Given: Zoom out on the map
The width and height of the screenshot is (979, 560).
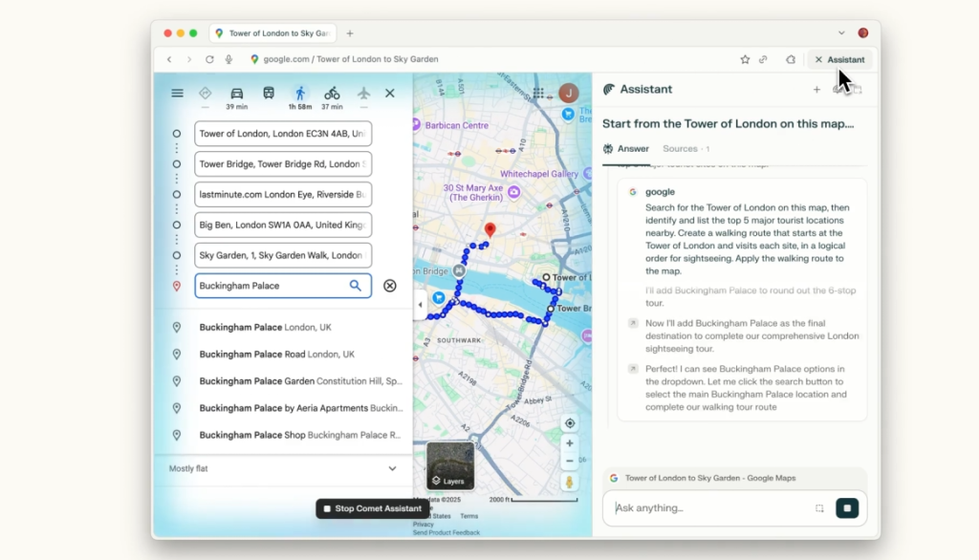Looking at the screenshot, I should tap(570, 461).
